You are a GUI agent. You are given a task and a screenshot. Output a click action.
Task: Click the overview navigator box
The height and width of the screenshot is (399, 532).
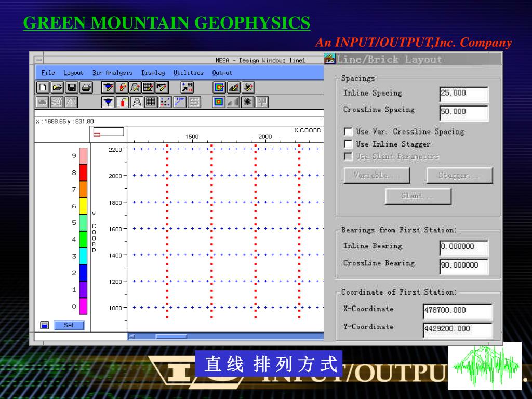point(109,132)
